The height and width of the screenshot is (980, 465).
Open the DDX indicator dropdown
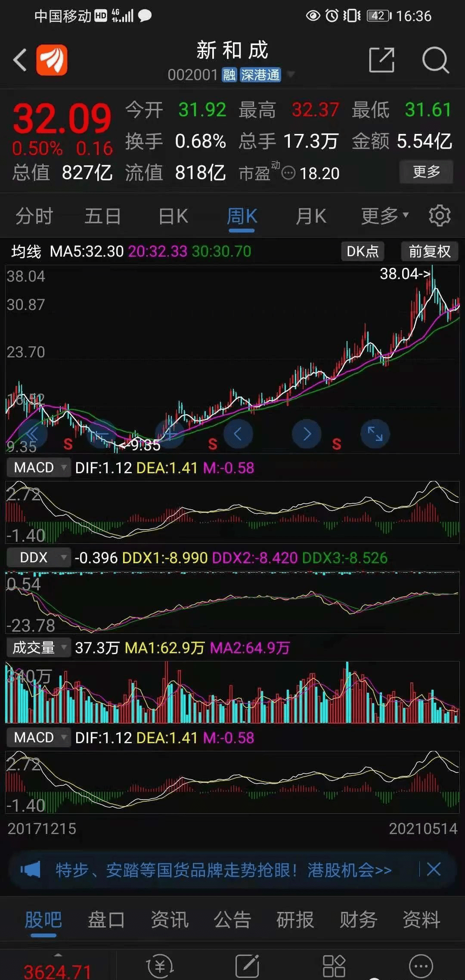(x=38, y=557)
